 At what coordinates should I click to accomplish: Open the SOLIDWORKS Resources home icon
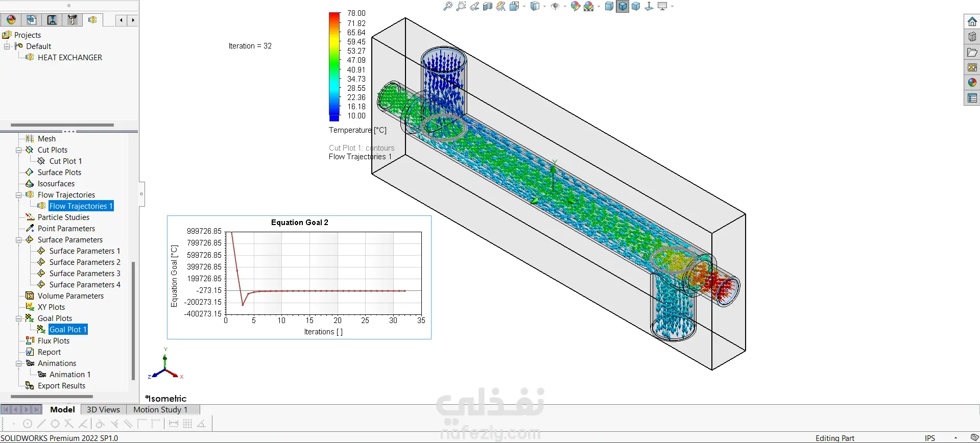pyautogui.click(x=972, y=21)
